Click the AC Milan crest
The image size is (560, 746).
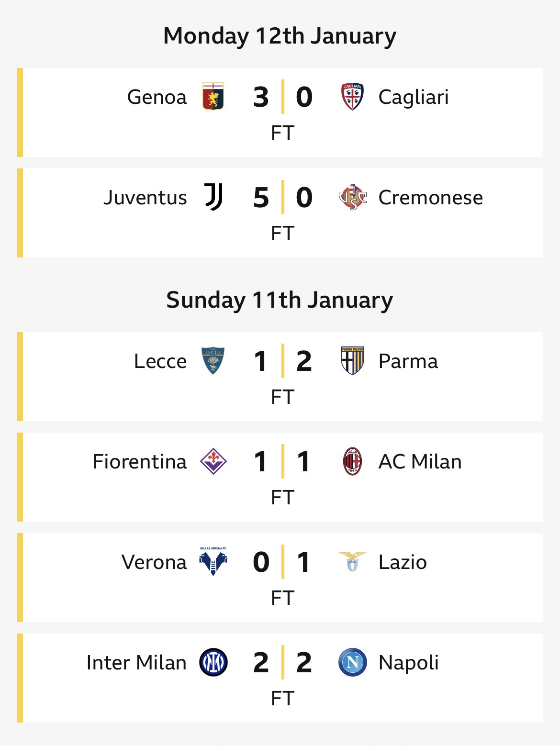[x=352, y=461]
